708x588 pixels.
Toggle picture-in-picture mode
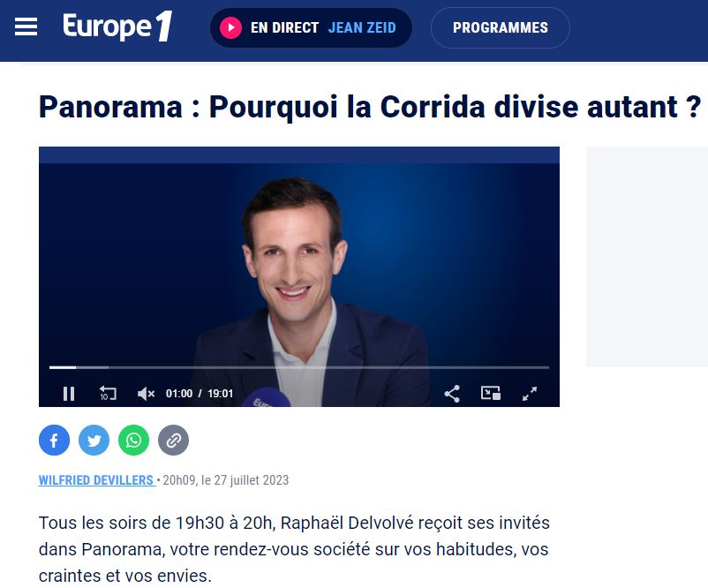point(491,394)
